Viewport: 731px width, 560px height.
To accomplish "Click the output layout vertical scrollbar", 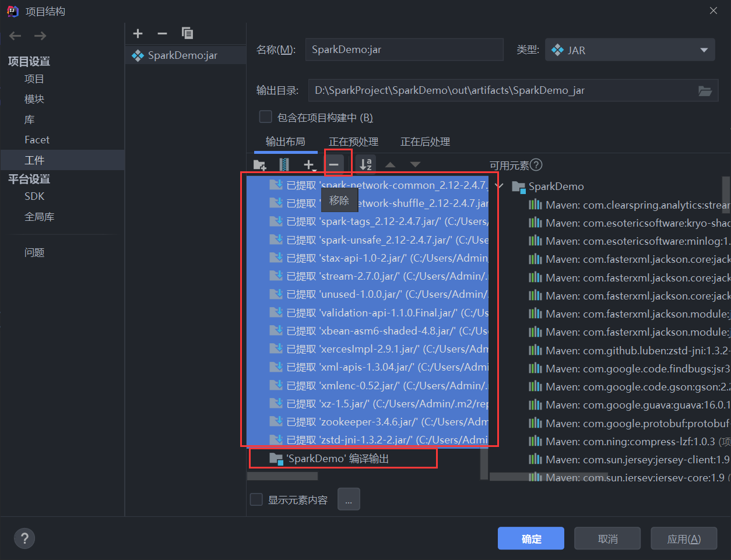I will pyautogui.click(x=484, y=463).
